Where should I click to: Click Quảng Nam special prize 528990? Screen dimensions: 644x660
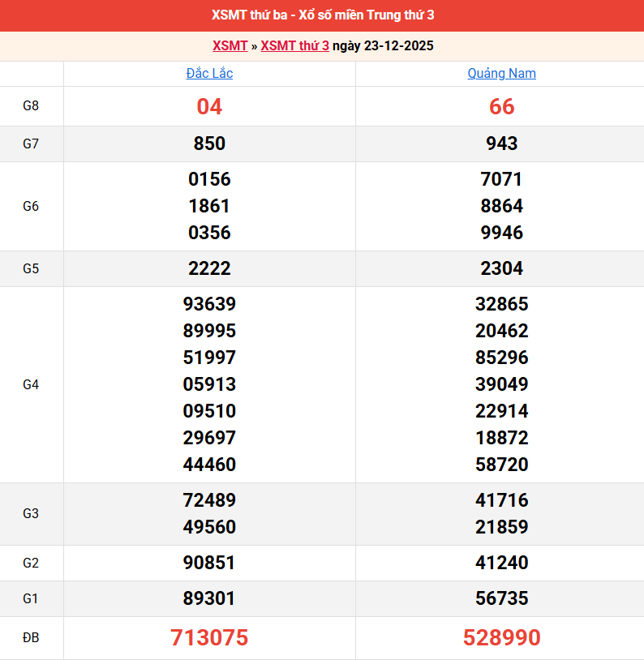(501, 638)
